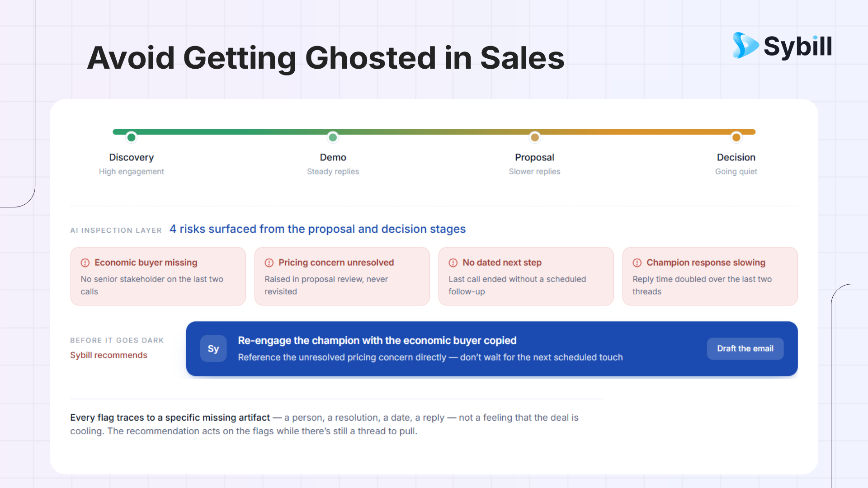Click the Every flag traces footer paragraph

tap(324, 424)
